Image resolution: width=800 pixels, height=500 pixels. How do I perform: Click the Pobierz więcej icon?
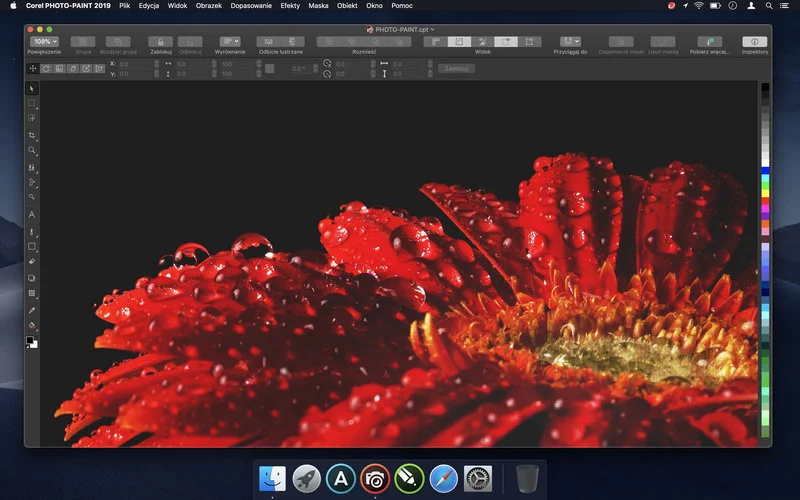[x=710, y=41]
